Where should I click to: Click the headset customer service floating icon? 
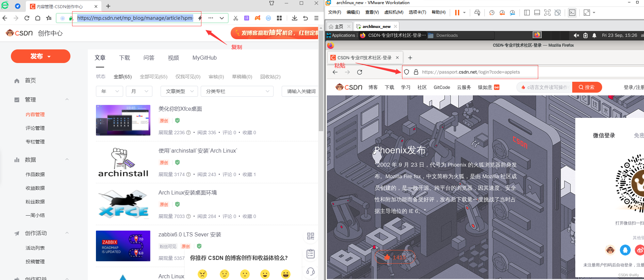click(x=311, y=271)
